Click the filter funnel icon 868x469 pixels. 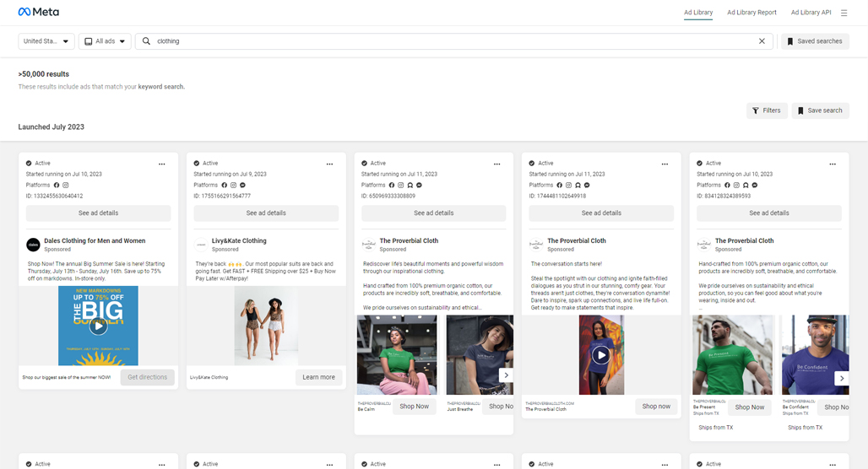(756, 111)
